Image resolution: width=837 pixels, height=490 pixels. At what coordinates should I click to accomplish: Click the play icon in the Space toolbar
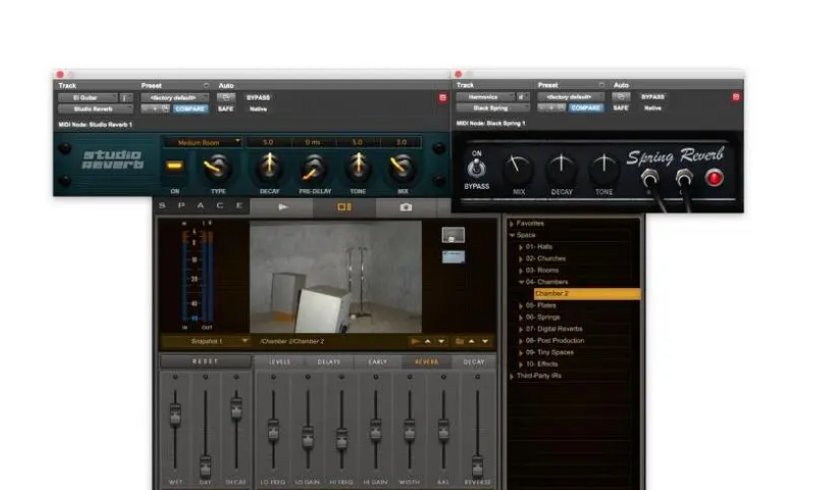pyautogui.click(x=282, y=207)
